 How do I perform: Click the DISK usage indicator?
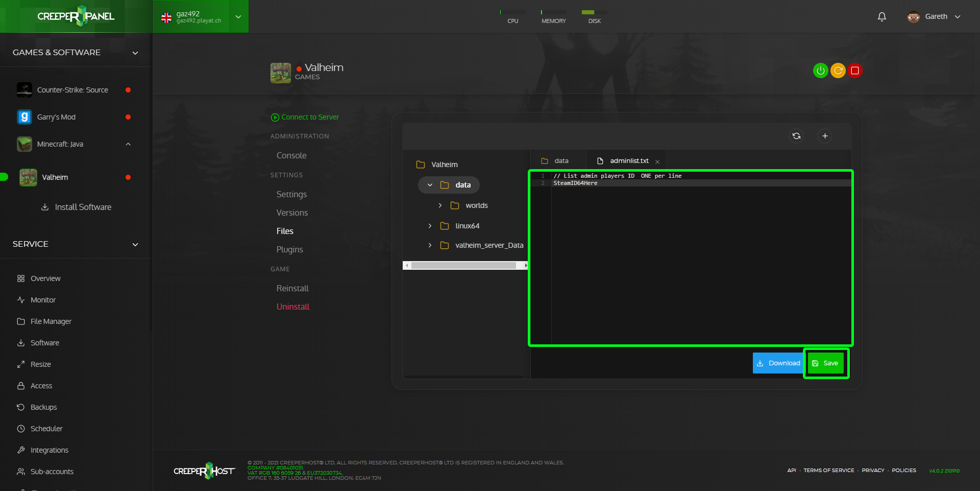pos(594,16)
